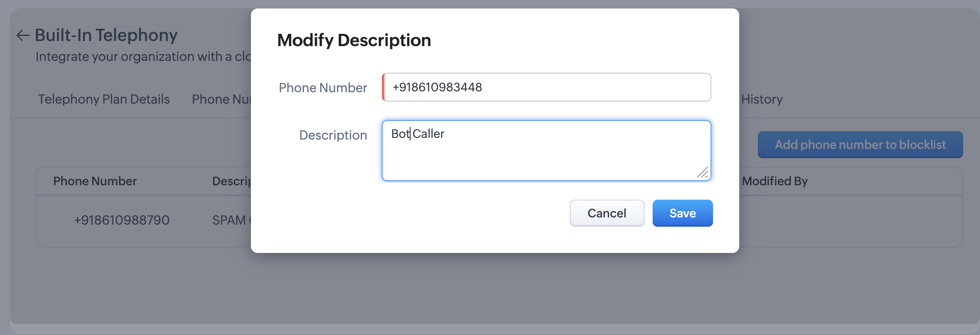Click the Modified By column header
The width and height of the screenshot is (980, 335).
tap(775, 181)
